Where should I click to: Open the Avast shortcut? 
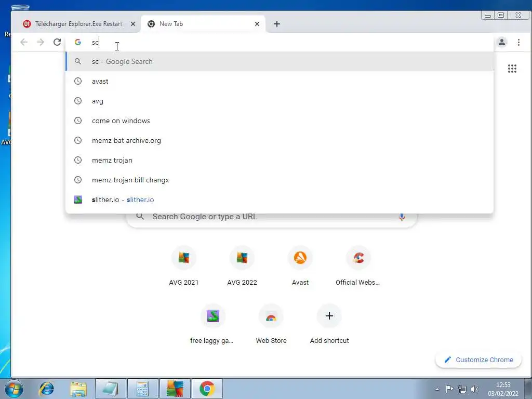[x=300, y=267]
